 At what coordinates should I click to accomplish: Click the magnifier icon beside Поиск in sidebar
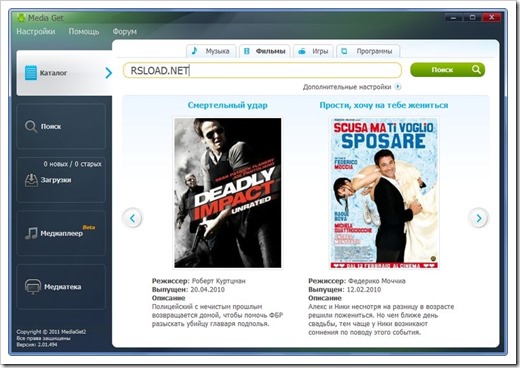[31, 126]
